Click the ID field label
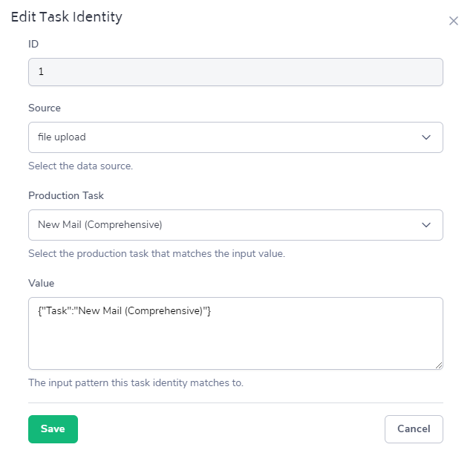Viewport: 476px width, 453px height. pos(33,44)
